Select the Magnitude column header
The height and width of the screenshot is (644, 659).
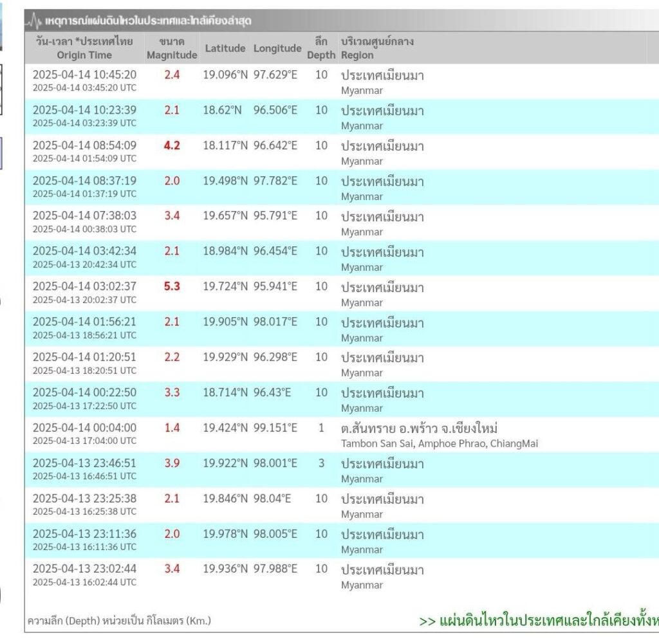172,48
